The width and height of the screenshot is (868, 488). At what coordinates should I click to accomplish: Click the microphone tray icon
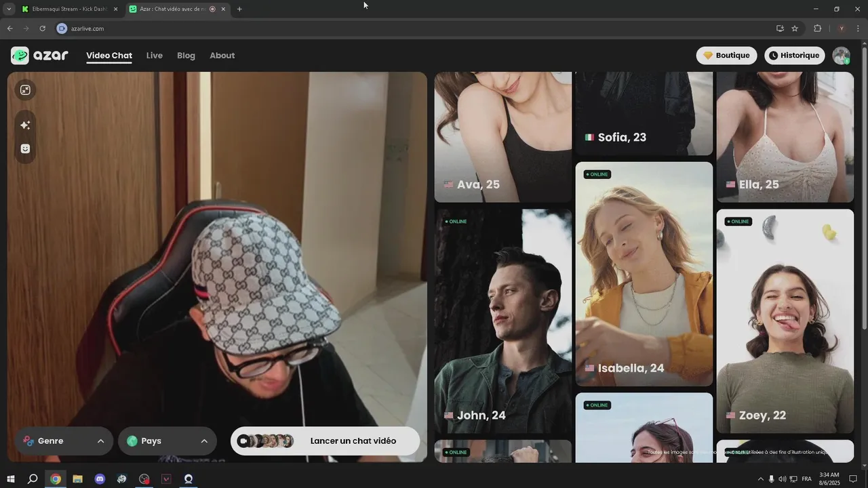(x=771, y=479)
